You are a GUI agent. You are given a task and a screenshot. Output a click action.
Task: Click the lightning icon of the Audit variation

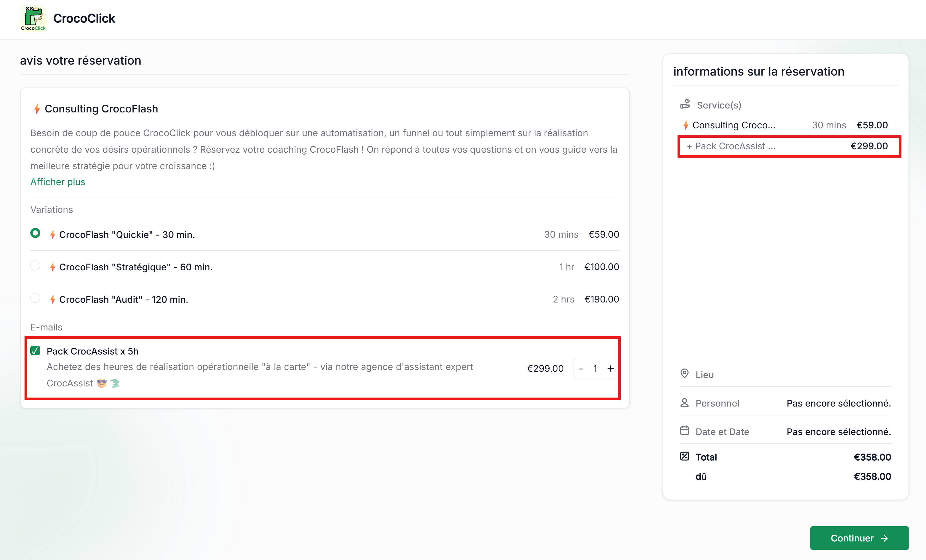(x=53, y=300)
